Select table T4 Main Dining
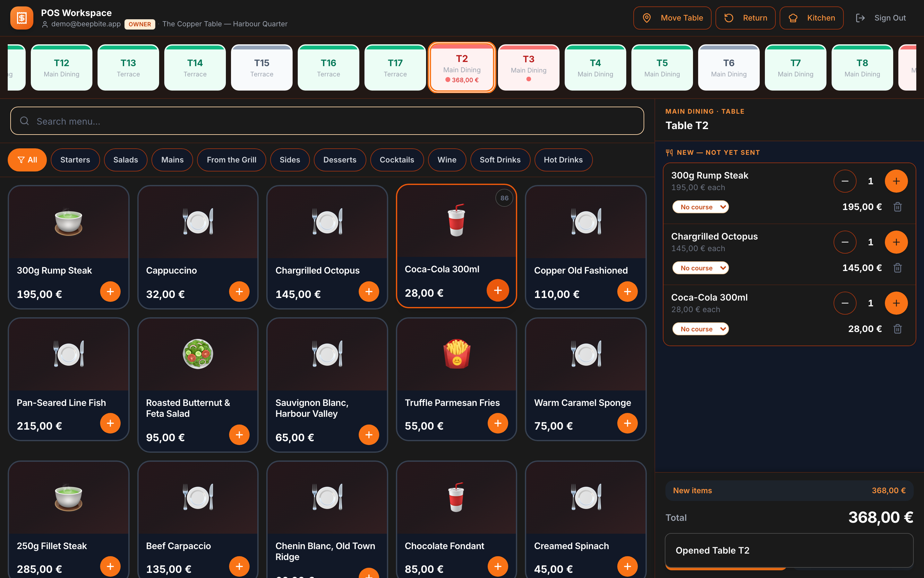This screenshot has width=924, height=578. click(x=595, y=68)
